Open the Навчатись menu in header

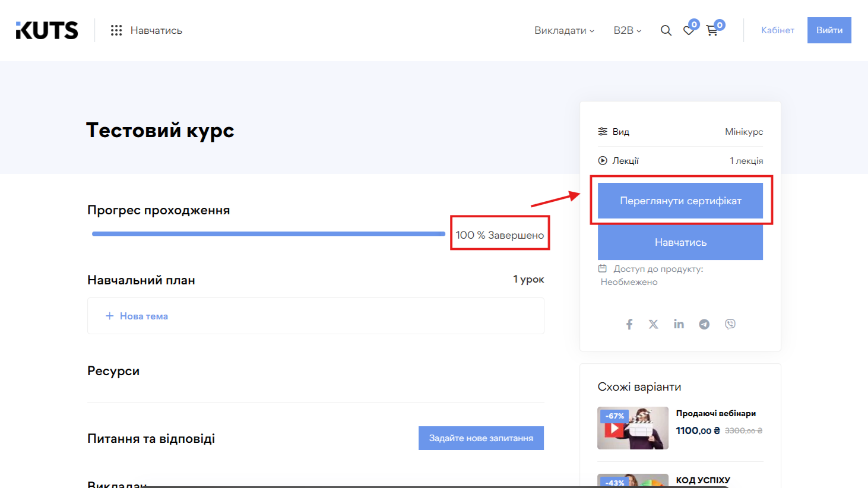click(x=156, y=30)
